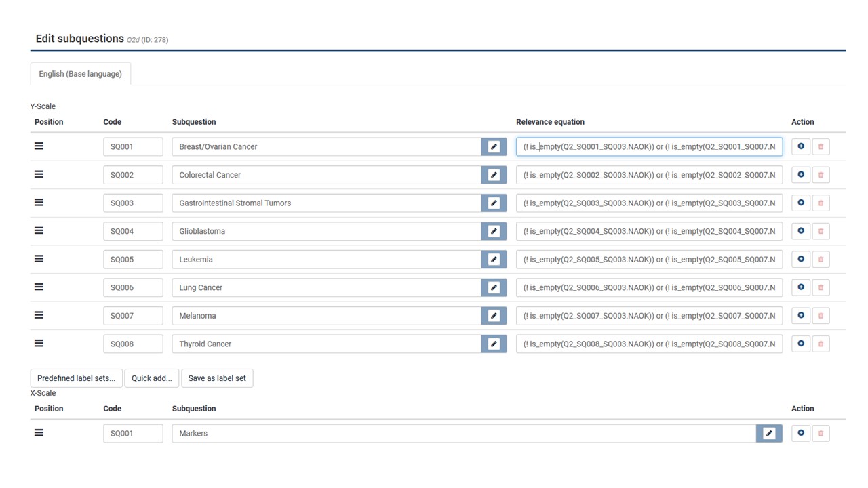Click the drag handle of Gastrointestinal Stromal Tumors row
Image resolution: width=868 pixels, height=488 pixels.
coord(39,203)
